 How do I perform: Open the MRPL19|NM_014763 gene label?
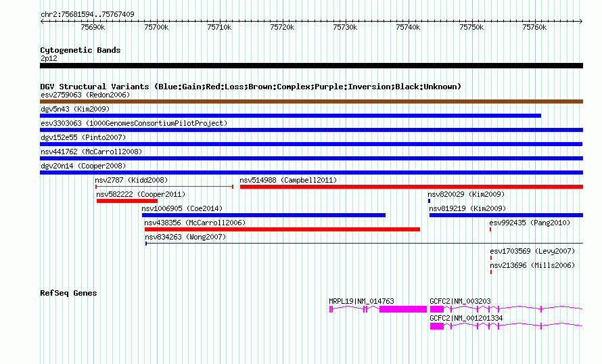pos(361,301)
